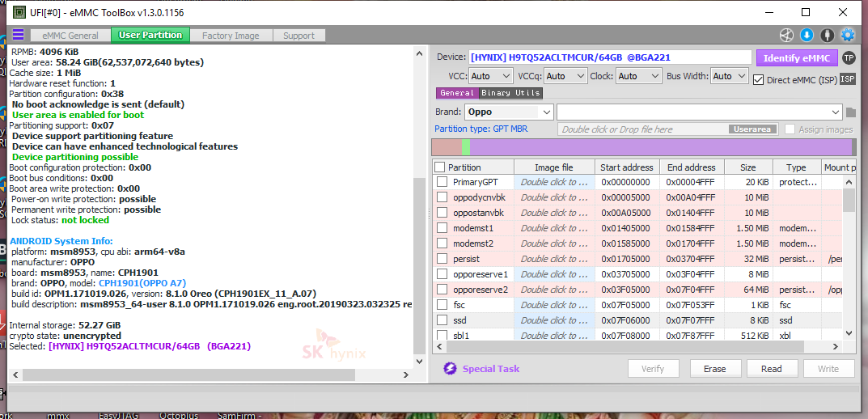Check the oppodycnvbk partition checkbox
This screenshot has height=419, width=868.
442,197
